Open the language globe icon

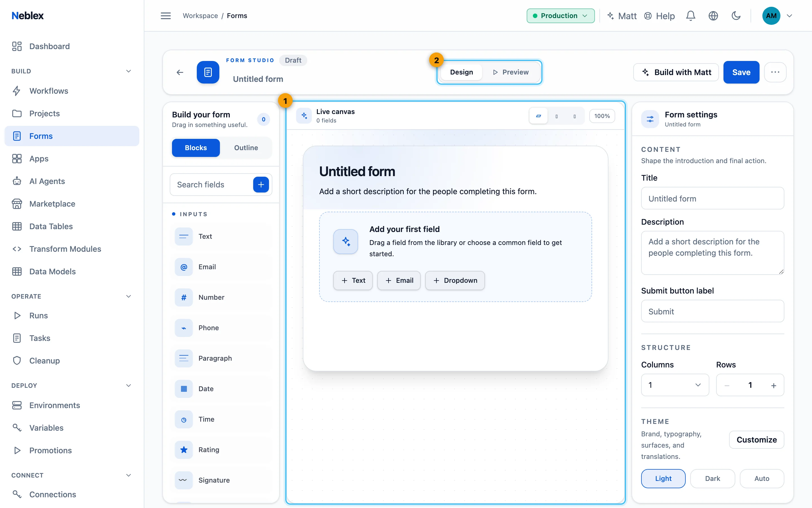tap(713, 16)
